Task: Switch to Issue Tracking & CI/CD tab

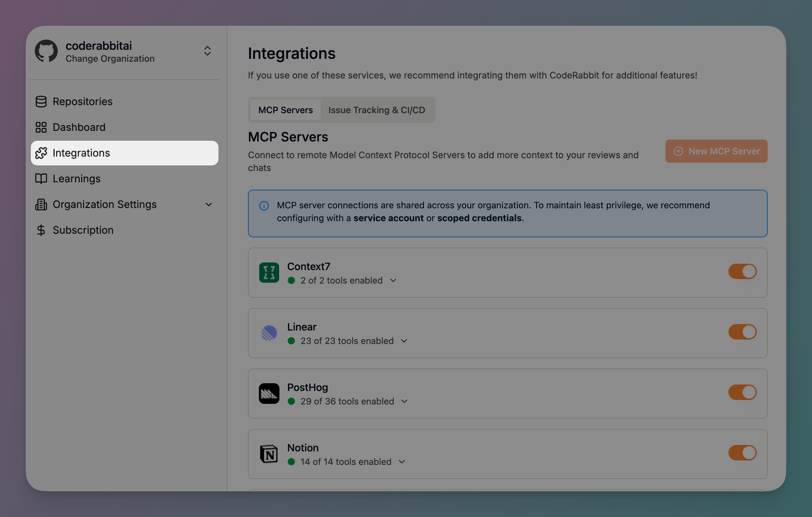Action: [376, 110]
